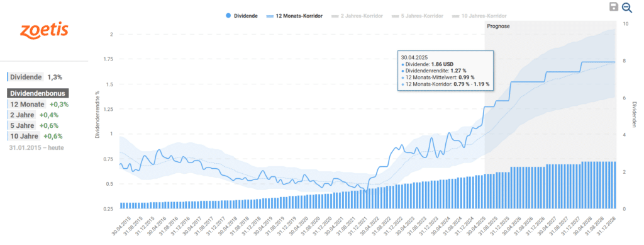
Task: Click the Dividende 1,3% label
Action: [35, 77]
